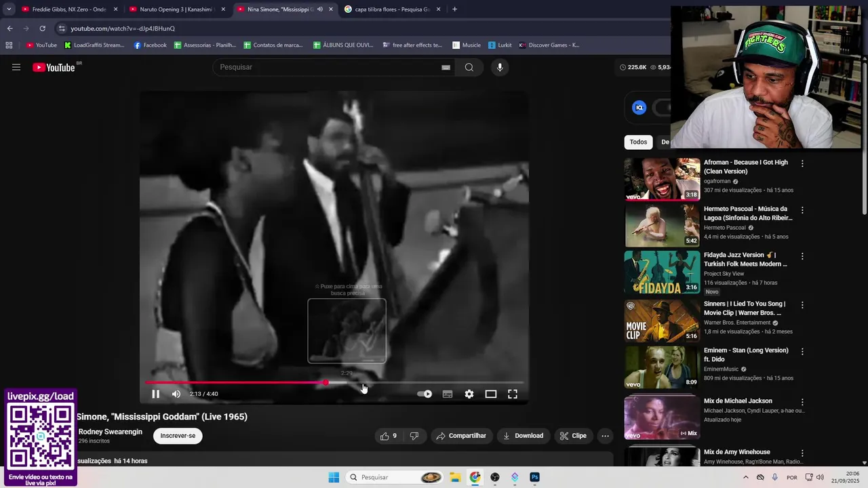Click the Download button below the video

tap(523, 436)
